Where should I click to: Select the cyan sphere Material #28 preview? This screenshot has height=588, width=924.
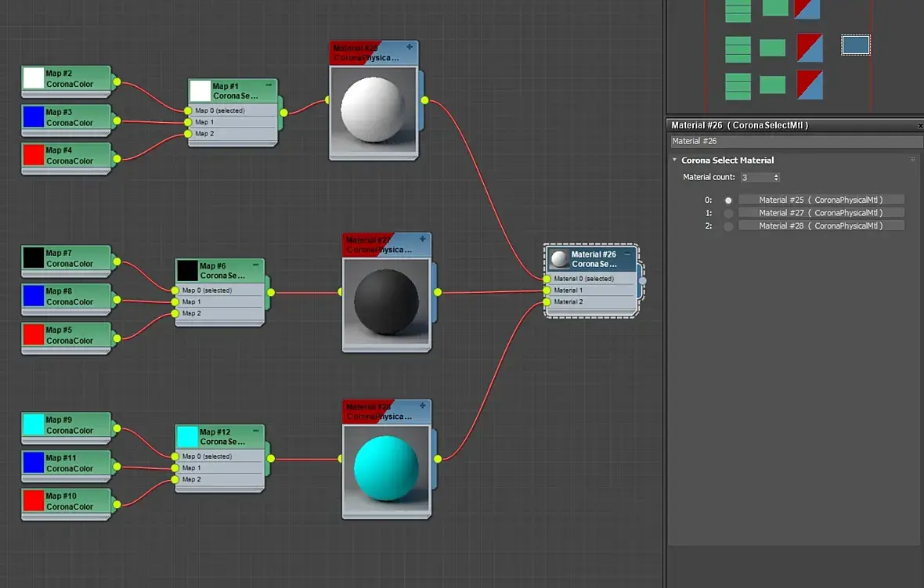click(x=387, y=467)
